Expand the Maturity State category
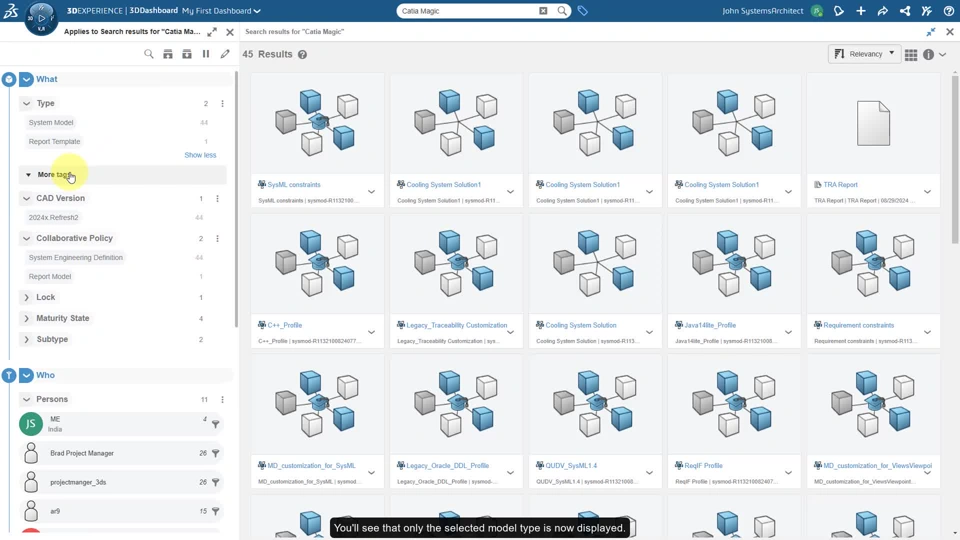Screen dimensions: 960x540 click(26, 318)
